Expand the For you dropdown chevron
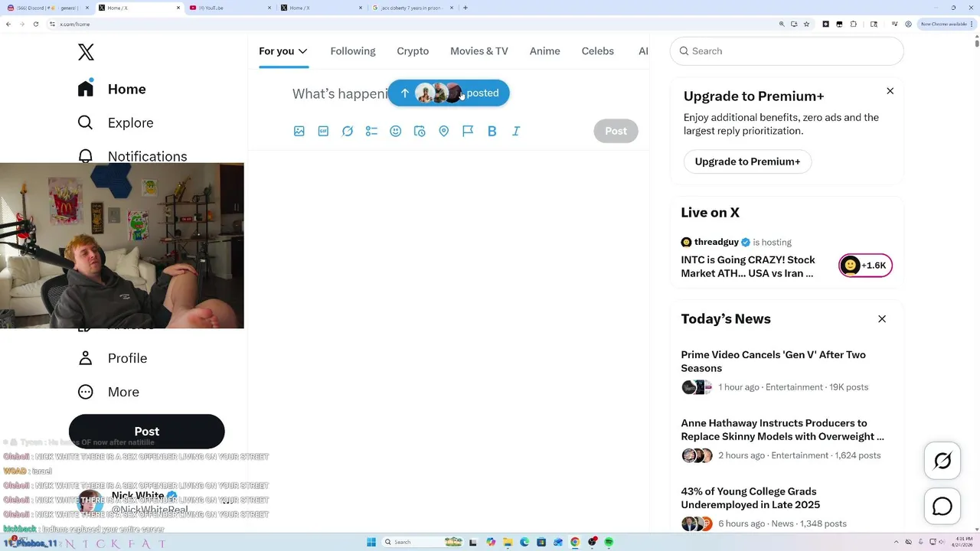The image size is (980, 551). point(303,51)
